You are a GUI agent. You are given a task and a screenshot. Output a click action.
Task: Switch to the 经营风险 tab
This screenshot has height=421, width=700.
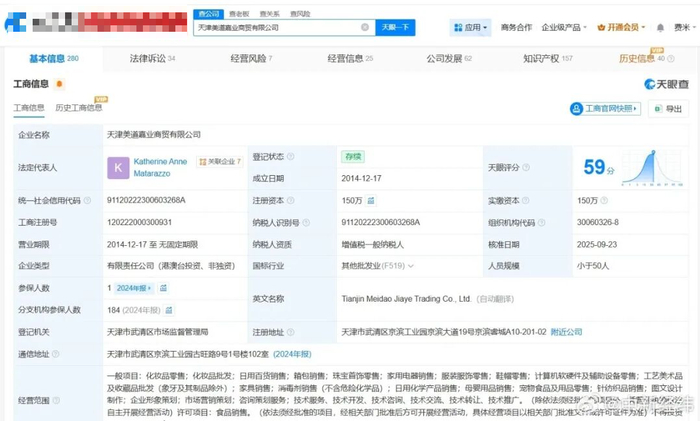pyautogui.click(x=251, y=58)
